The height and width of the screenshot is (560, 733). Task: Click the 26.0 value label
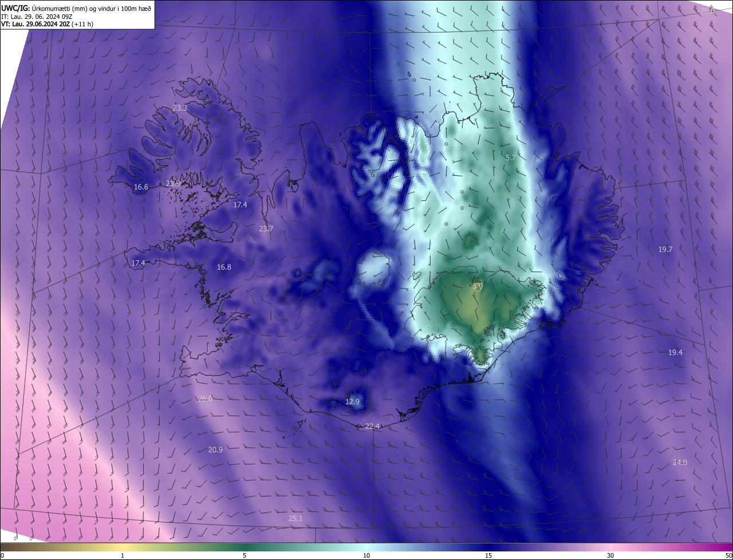coord(204,399)
